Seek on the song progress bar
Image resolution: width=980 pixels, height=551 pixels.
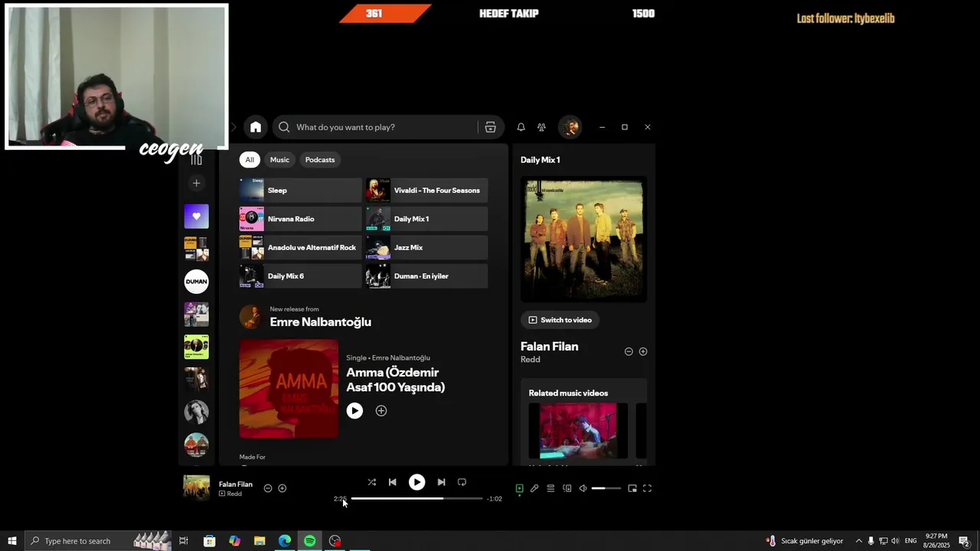[417, 499]
